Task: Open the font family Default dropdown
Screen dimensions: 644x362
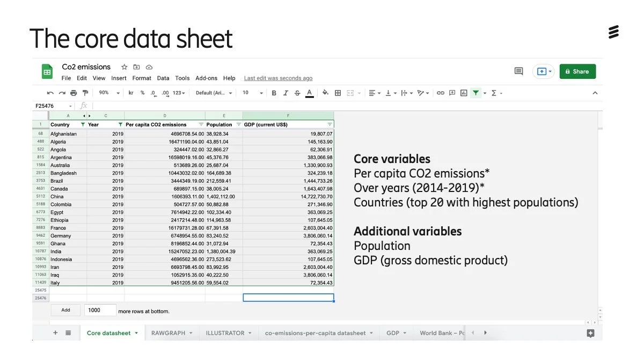Action: pyautogui.click(x=214, y=93)
